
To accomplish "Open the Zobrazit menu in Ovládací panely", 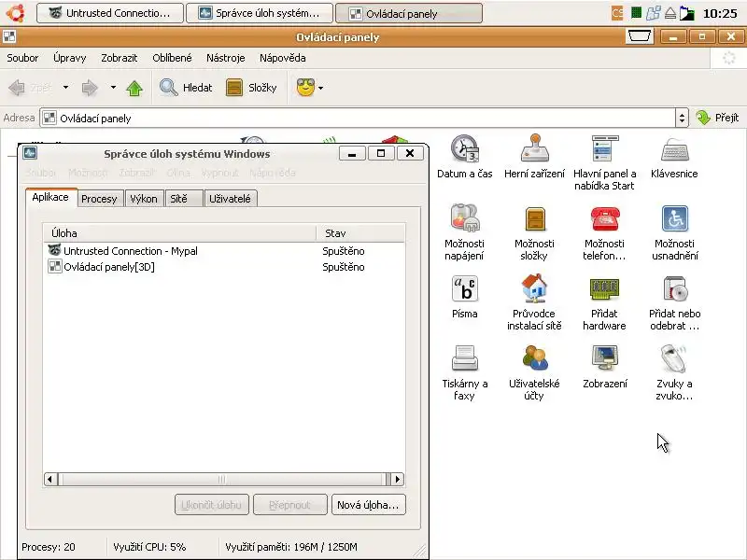I will coord(120,58).
